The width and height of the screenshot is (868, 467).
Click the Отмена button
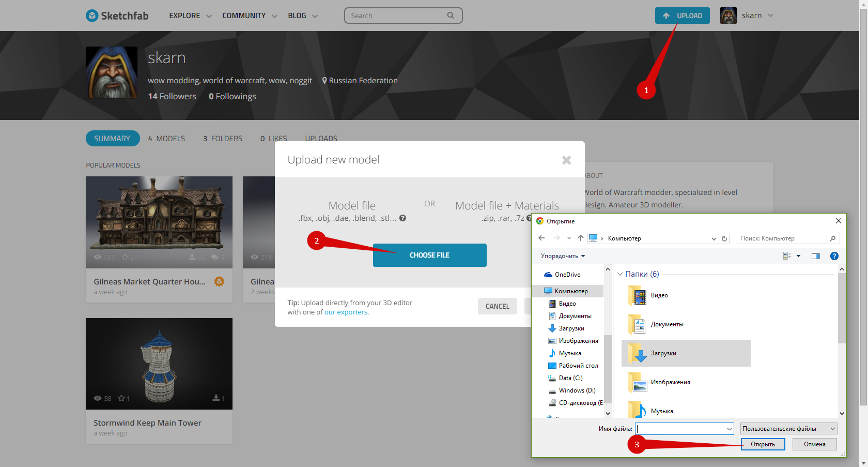pyautogui.click(x=815, y=444)
